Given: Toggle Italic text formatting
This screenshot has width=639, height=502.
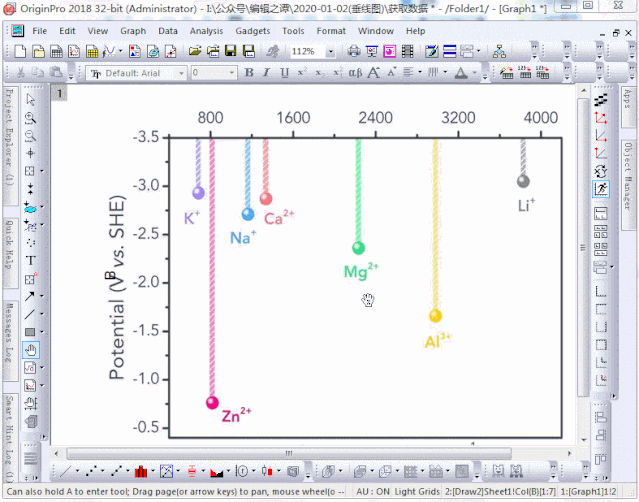Looking at the screenshot, I should pyautogui.click(x=267, y=73).
